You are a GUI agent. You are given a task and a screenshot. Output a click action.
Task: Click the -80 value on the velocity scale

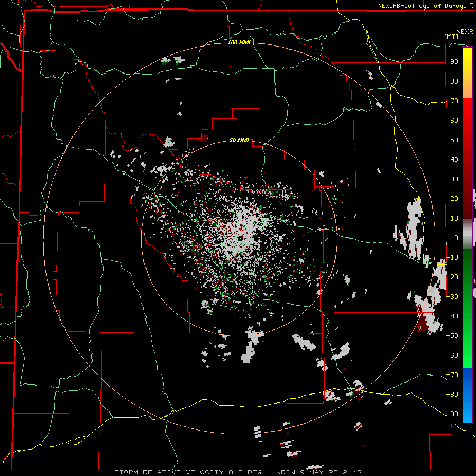pos(452,395)
